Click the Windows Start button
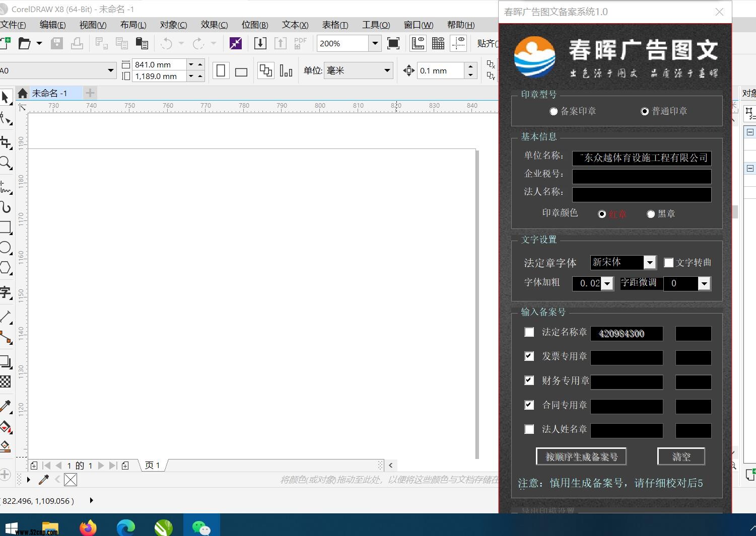The image size is (756, 536). point(11,527)
